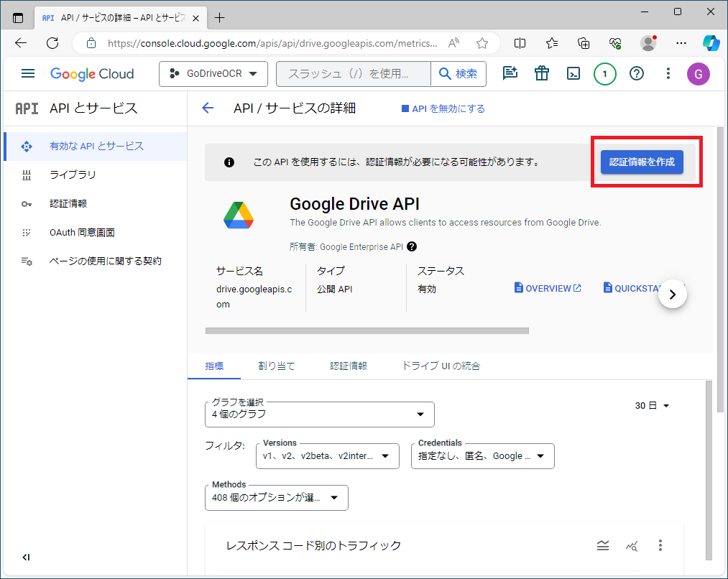Open the browser essentials heart icon

(615, 43)
